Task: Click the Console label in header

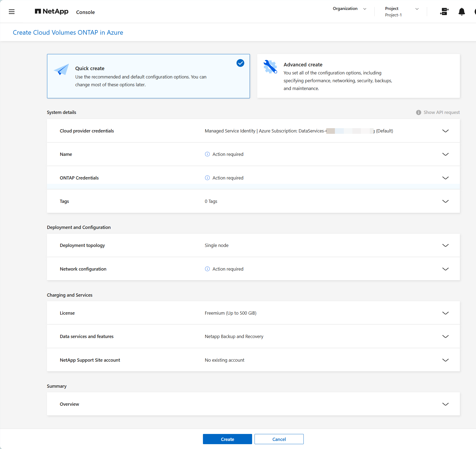Action: [x=85, y=12]
